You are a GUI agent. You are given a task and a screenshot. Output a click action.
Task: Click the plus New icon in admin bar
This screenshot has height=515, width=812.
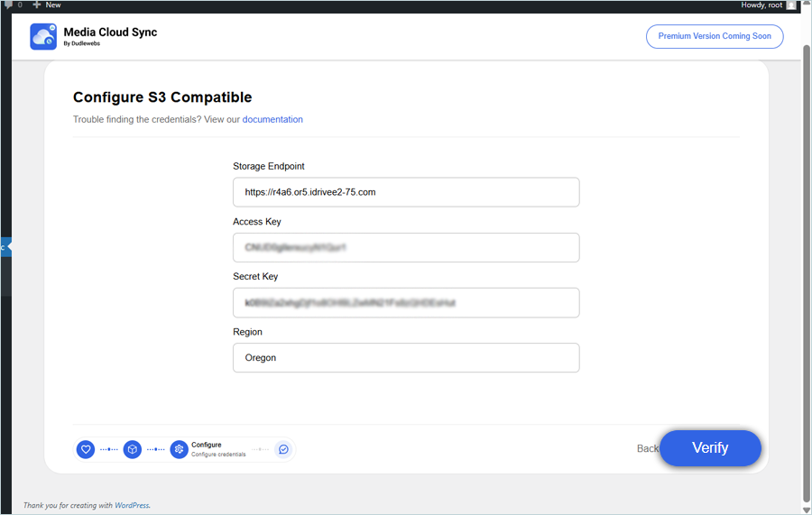click(x=37, y=5)
